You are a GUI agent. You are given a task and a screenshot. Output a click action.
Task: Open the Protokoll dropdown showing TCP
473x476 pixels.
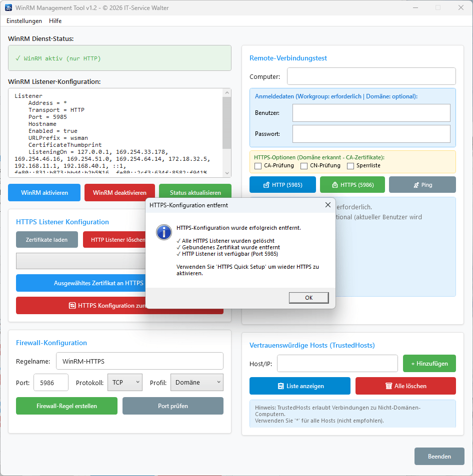(x=124, y=382)
